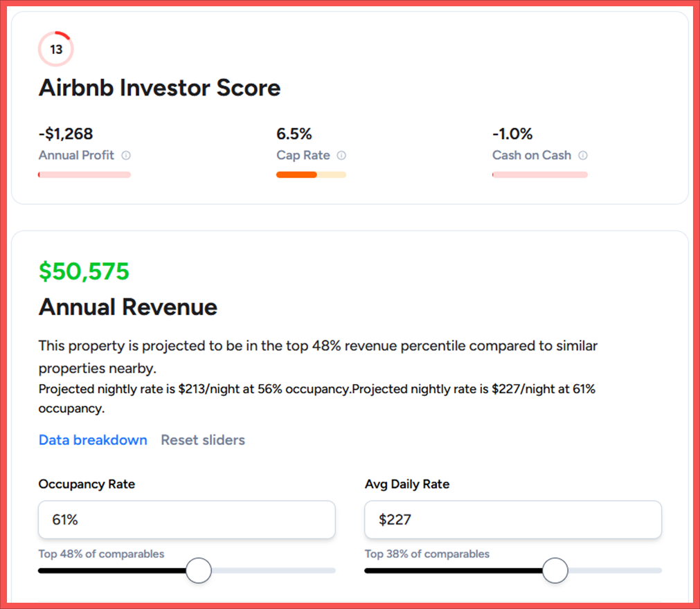Click the Cap Rate info icon
The width and height of the screenshot is (700, 609).
341,155
